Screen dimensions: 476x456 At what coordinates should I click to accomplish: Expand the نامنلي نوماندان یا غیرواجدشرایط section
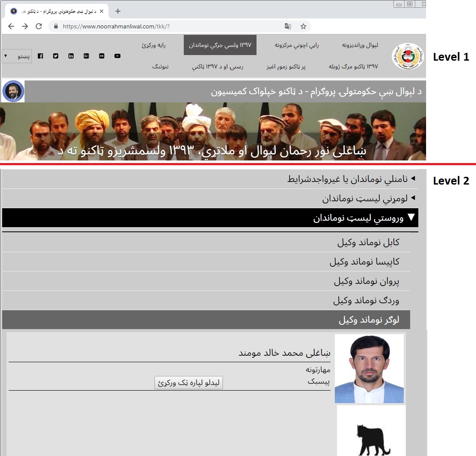[351, 179]
